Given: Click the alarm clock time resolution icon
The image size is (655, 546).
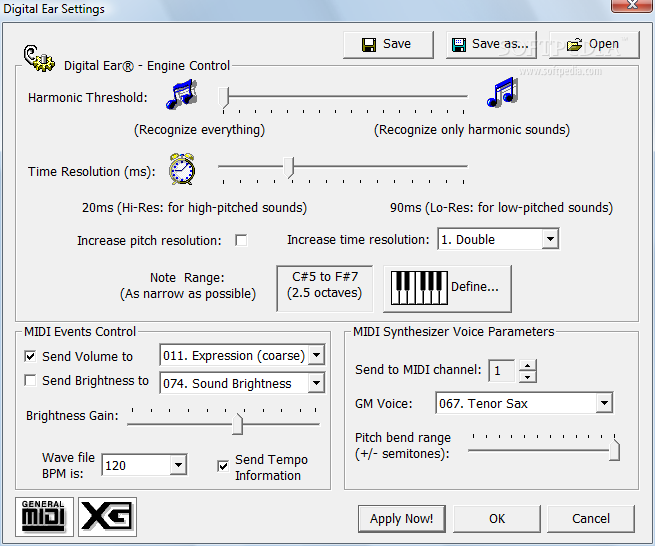Looking at the screenshot, I should tap(182, 169).
